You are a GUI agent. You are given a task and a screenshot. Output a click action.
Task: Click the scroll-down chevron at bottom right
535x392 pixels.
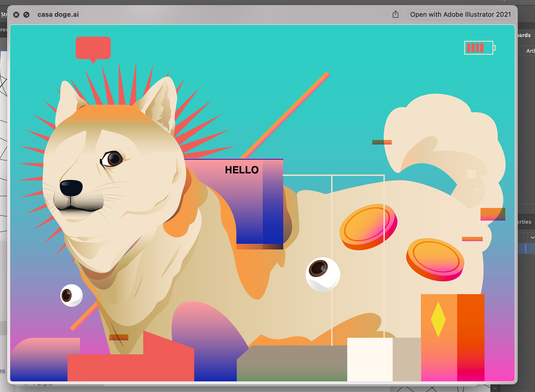tap(495, 388)
